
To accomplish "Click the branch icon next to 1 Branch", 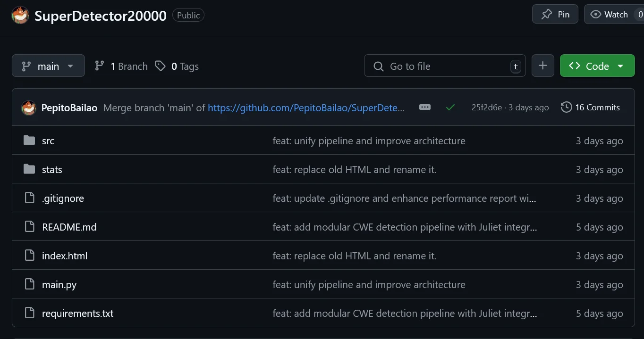I will coord(99,66).
